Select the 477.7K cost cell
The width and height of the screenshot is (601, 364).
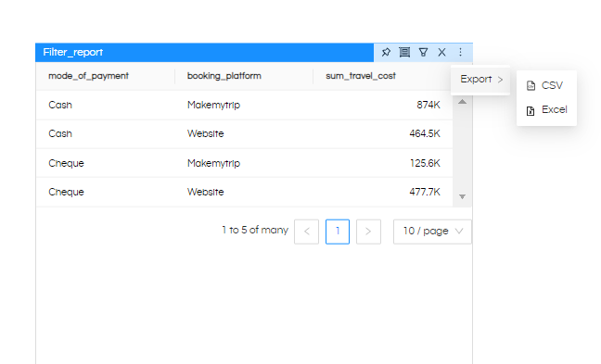coord(425,192)
